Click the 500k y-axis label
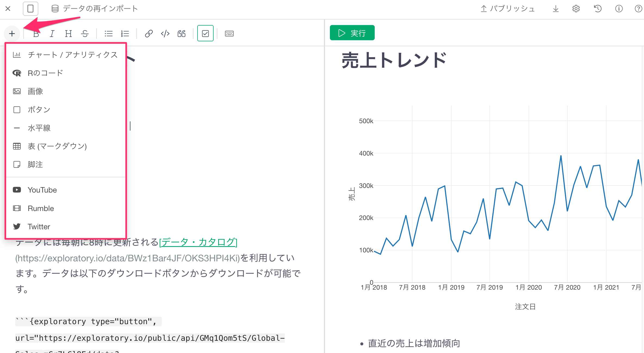The width and height of the screenshot is (644, 353). (366, 121)
